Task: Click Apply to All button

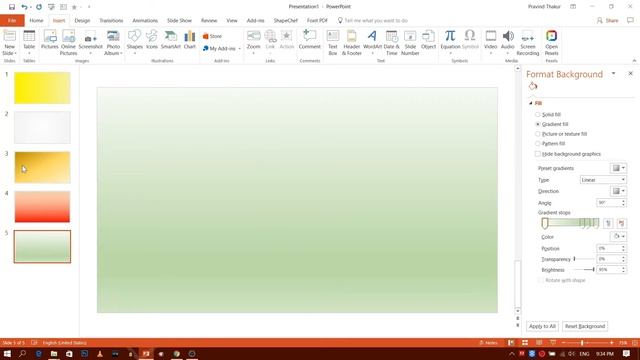Action: pos(542,326)
